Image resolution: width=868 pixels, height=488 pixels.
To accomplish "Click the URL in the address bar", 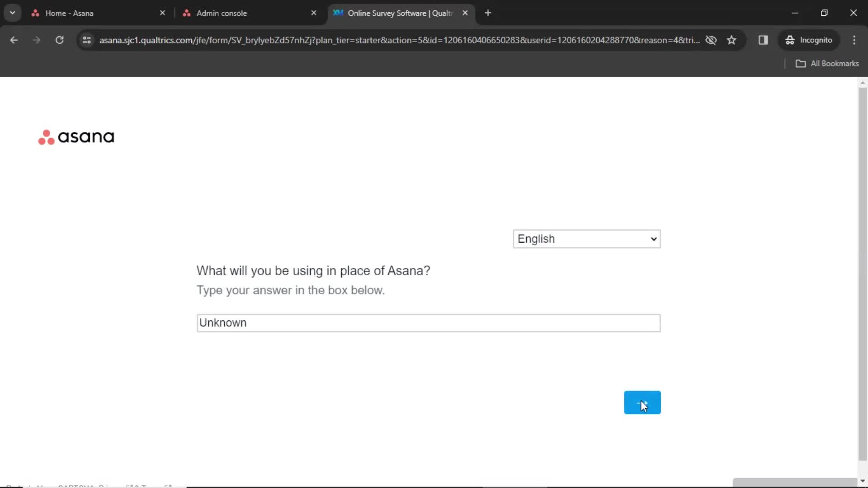I will [399, 40].
